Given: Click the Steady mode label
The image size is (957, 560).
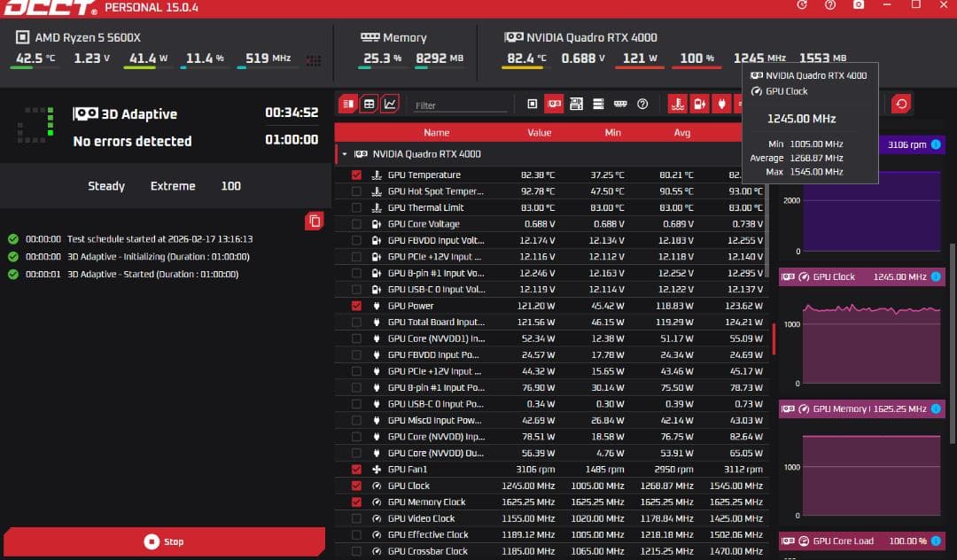Looking at the screenshot, I should [x=106, y=186].
